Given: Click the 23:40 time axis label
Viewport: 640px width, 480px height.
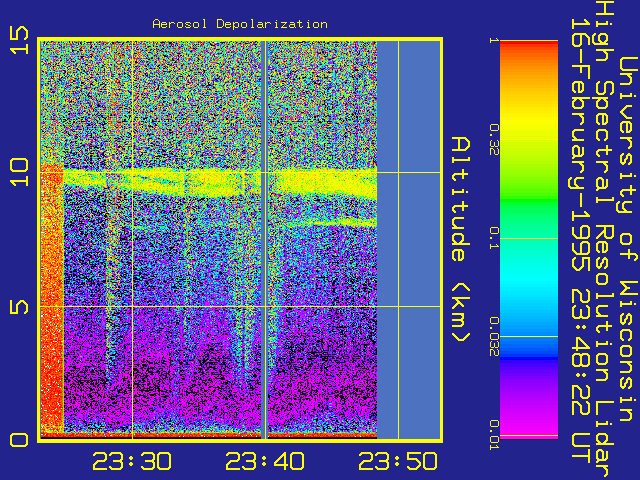Looking at the screenshot, I should click(x=265, y=462).
